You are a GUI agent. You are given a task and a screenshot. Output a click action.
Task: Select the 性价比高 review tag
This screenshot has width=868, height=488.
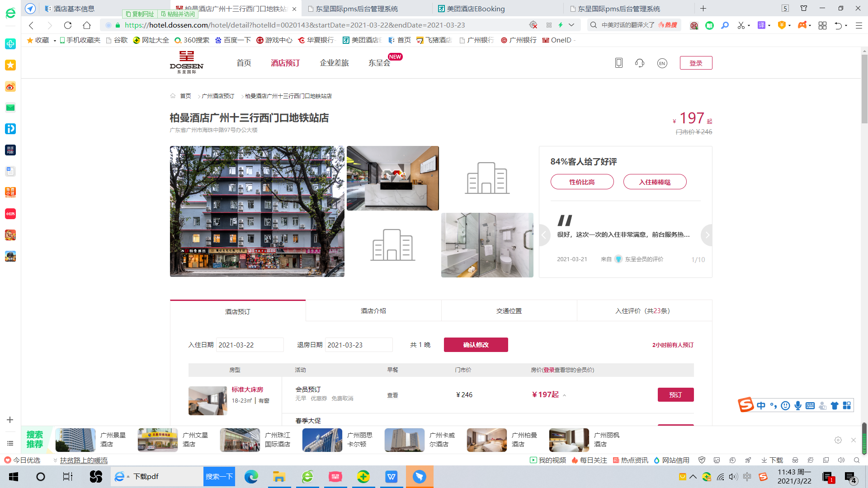(582, 182)
